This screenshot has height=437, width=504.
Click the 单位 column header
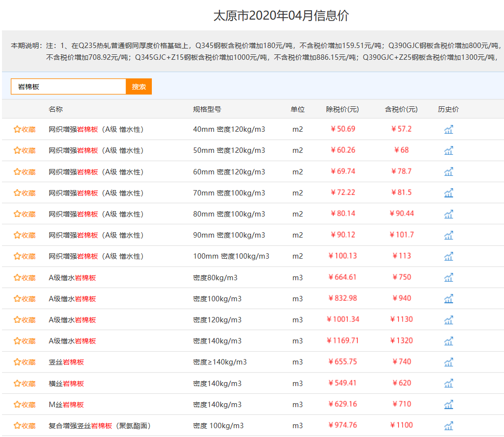(x=298, y=109)
